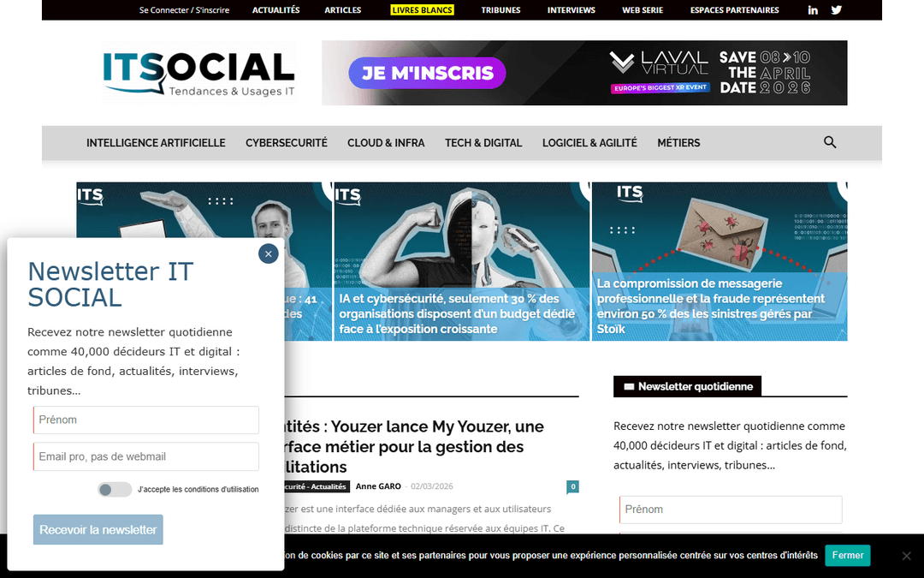The width and height of the screenshot is (924, 578).
Task: Click Fermer on cookie banner
Action: click(847, 556)
